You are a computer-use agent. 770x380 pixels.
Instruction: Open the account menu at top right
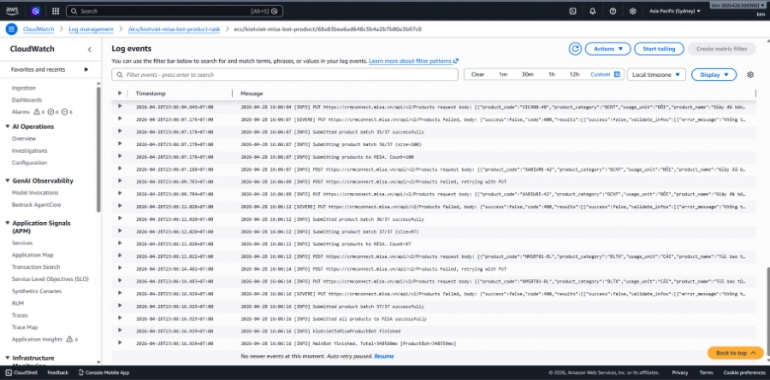point(738,5)
